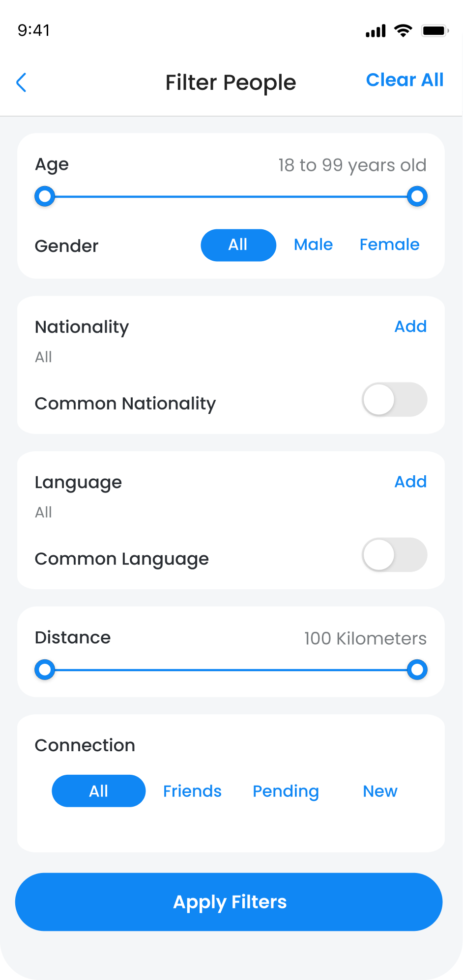Enable the Common Language switch
463x980 pixels.
(394, 555)
